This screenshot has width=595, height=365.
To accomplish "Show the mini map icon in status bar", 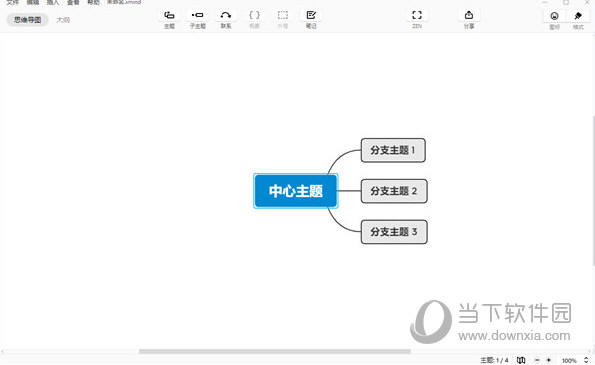I will 521,360.
